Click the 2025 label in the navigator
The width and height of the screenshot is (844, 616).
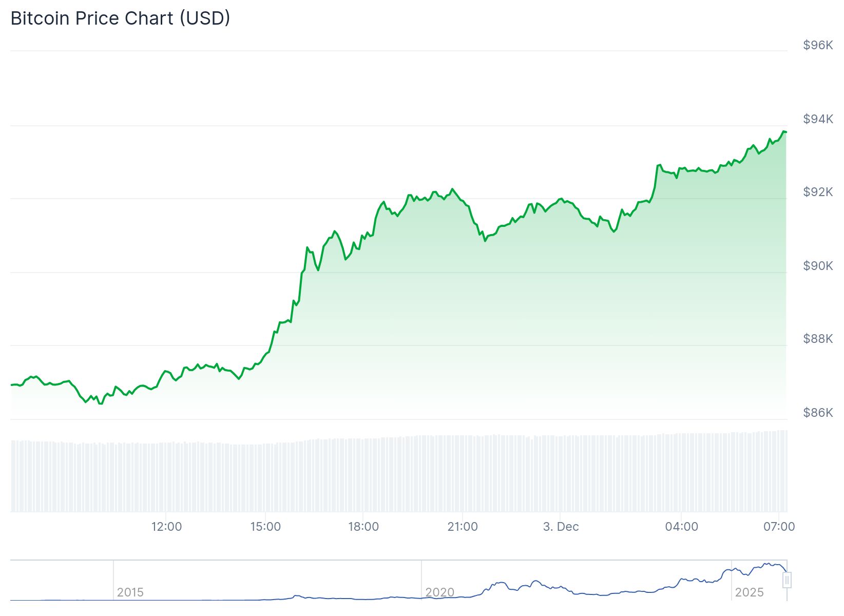750,592
